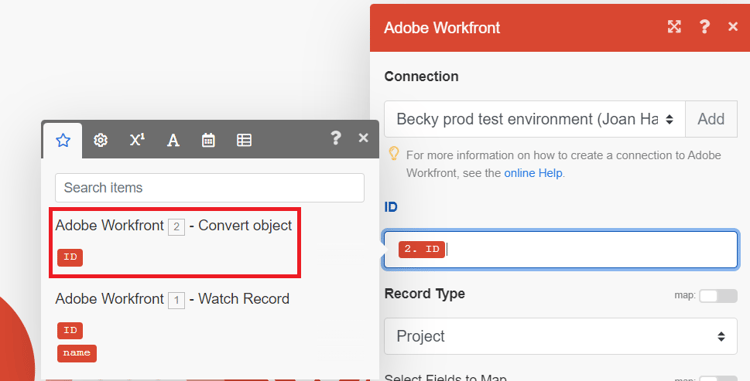Follow the online Help link
Screen dimensions: 750x381
point(533,173)
